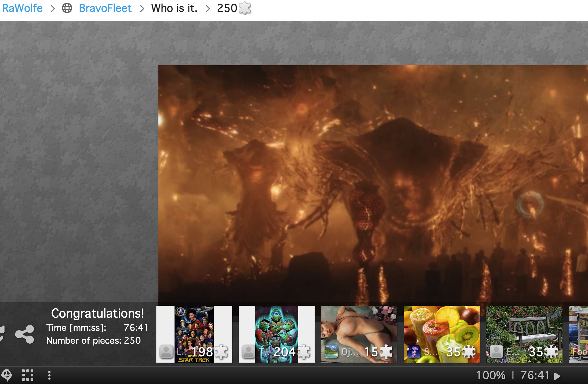Click the 'Who is it.' puzzle title

point(174,8)
